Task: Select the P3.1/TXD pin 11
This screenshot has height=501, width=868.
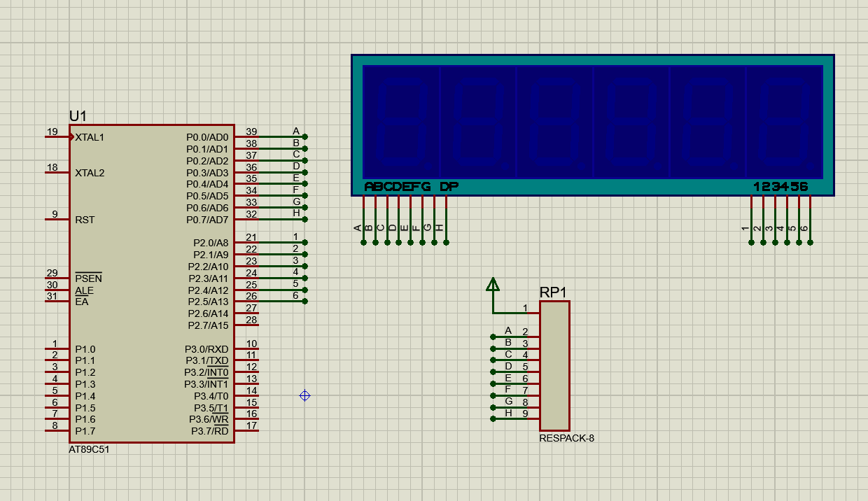Action: pos(246,360)
